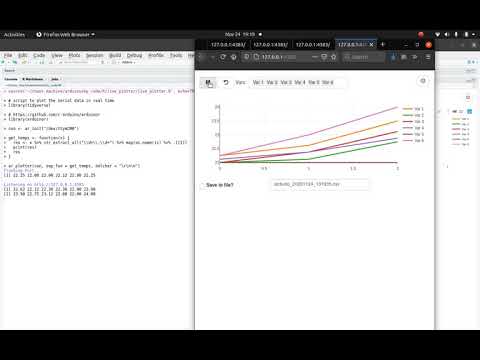The image size is (480, 360).
Task: Toggle Var 1 in the chart legend
Action: (413, 109)
